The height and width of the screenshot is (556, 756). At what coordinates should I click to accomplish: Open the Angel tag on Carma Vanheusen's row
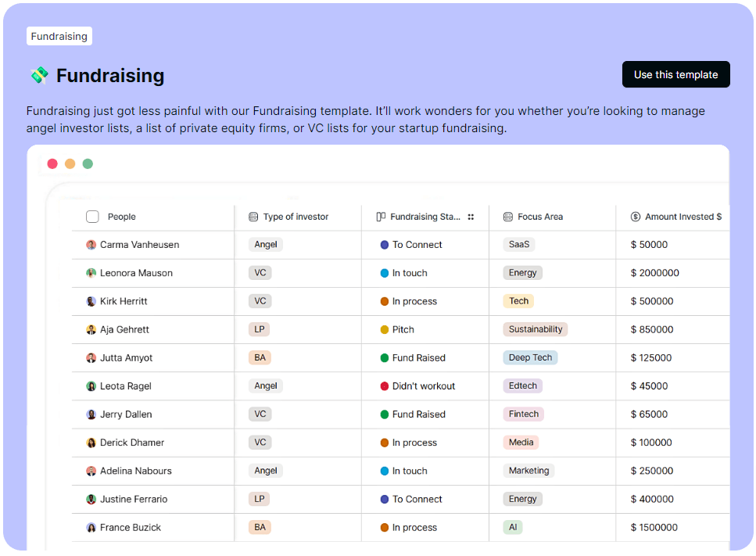coord(265,244)
